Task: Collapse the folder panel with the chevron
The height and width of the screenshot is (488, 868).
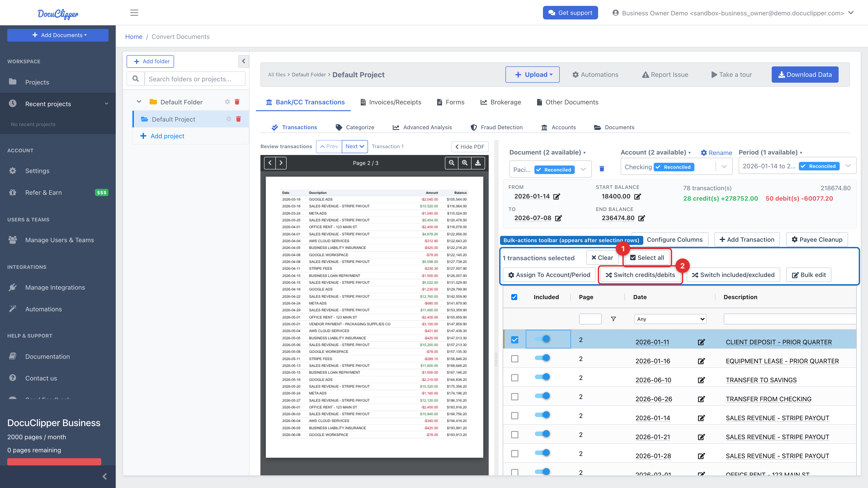Action: 244,61
